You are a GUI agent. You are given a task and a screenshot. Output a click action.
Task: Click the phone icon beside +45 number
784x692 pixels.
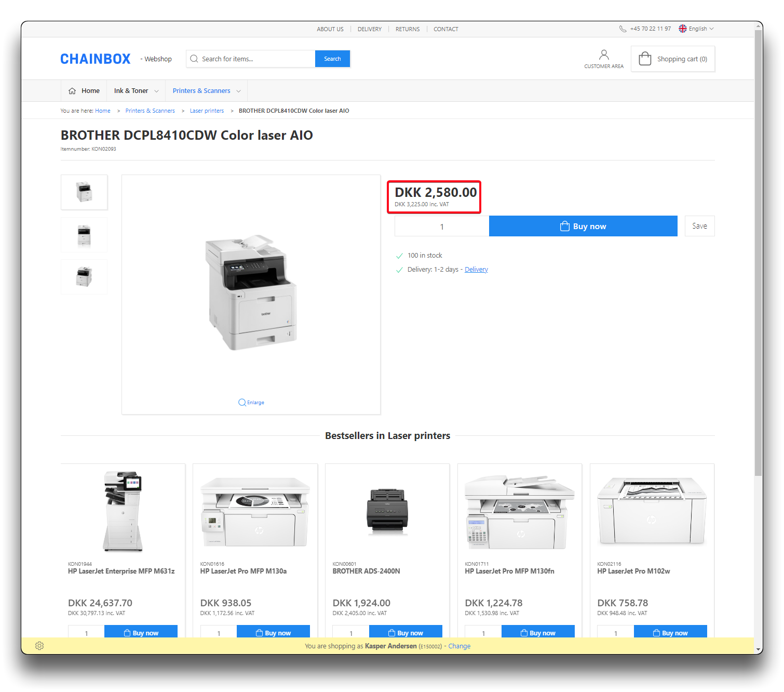(623, 29)
